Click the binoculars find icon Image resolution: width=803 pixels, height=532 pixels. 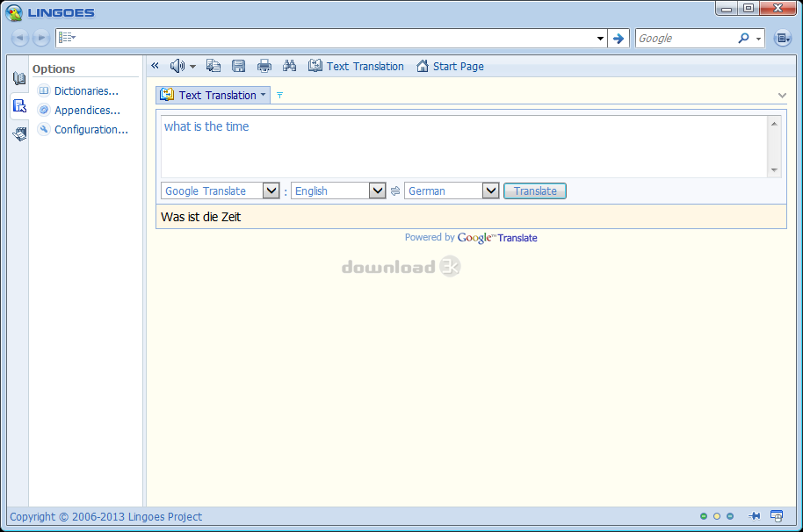pyautogui.click(x=289, y=66)
